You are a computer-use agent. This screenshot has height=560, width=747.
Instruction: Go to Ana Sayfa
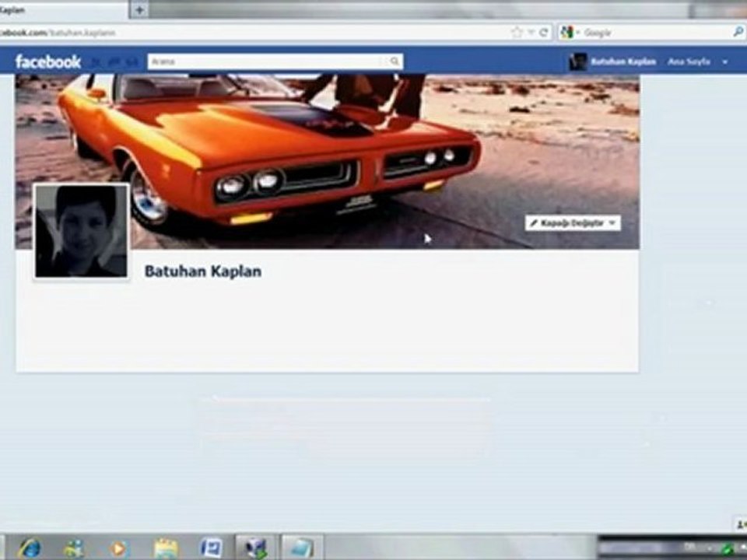click(x=689, y=62)
